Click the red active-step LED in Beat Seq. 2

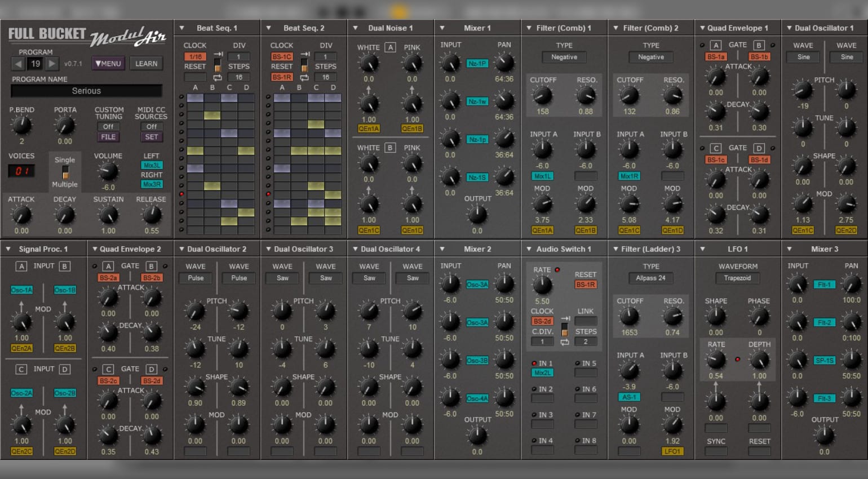268,194
